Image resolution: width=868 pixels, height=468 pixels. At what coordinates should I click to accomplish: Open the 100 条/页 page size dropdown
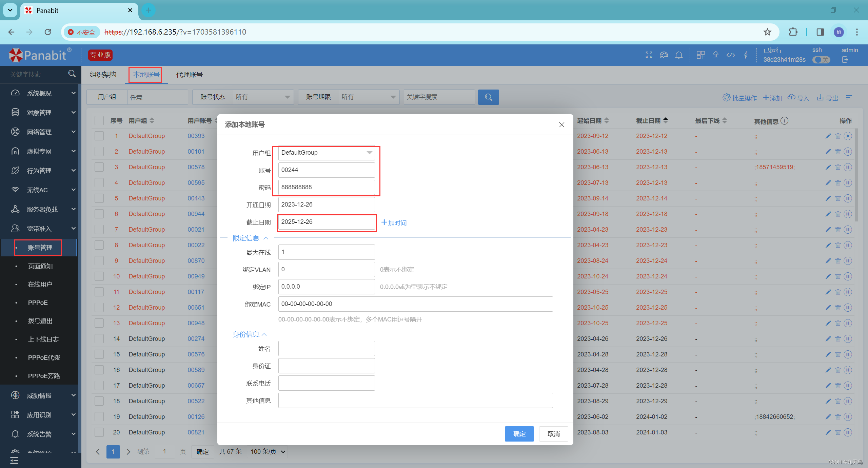click(x=268, y=451)
